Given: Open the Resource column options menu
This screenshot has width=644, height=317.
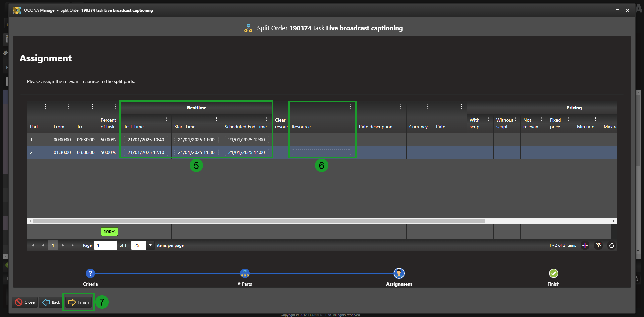Looking at the screenshot, I should (351, 107).
